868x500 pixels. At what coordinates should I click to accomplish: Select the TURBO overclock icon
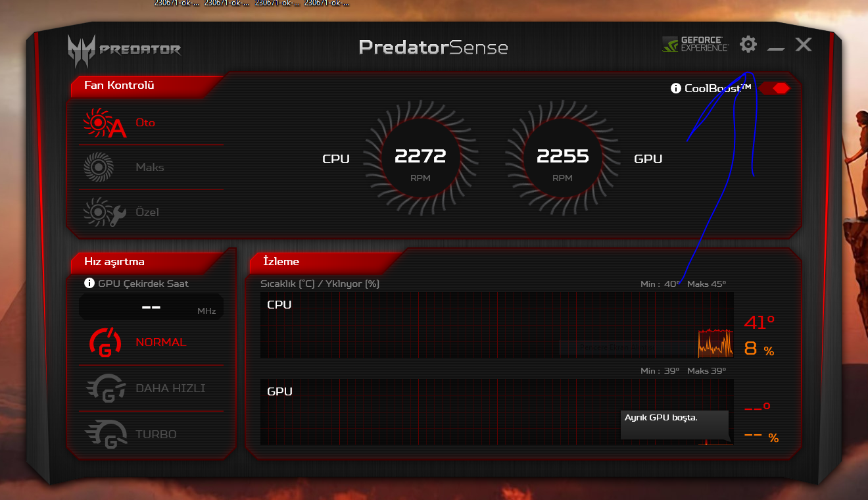pyautogui.click(x=107, y=434)
